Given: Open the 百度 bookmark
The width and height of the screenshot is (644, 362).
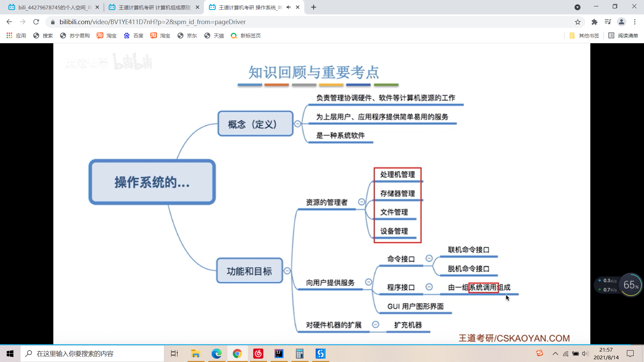Looking at the screenshot, I should pyautogui.click(x=133, y=36).
